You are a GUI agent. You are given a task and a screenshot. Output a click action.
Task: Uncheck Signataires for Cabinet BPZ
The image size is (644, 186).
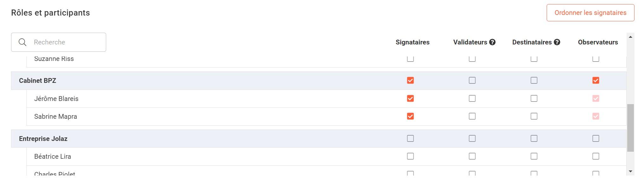coord(410,80)
